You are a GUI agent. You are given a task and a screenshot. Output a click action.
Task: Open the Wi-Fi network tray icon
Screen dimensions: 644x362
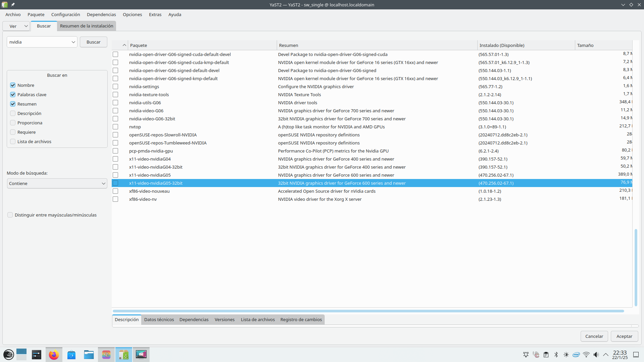[x=586, y=355]
